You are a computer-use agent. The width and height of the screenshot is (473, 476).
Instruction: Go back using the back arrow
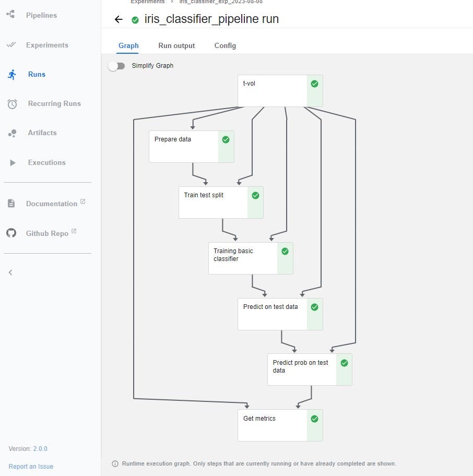pyautogui.click(x=118, y=19)
